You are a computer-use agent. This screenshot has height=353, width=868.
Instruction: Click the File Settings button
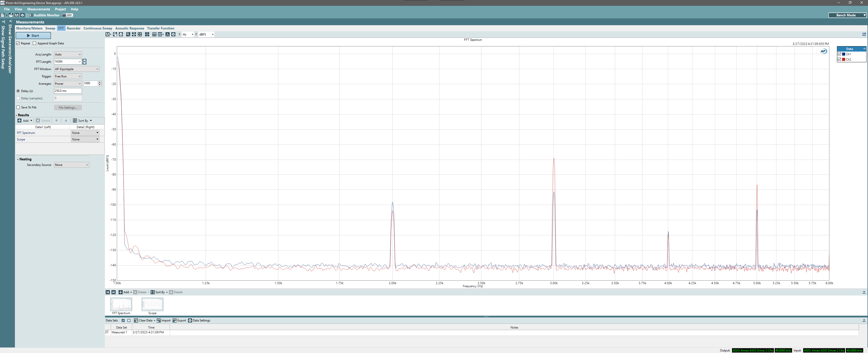pyautogui.click(x=68, y=107)
